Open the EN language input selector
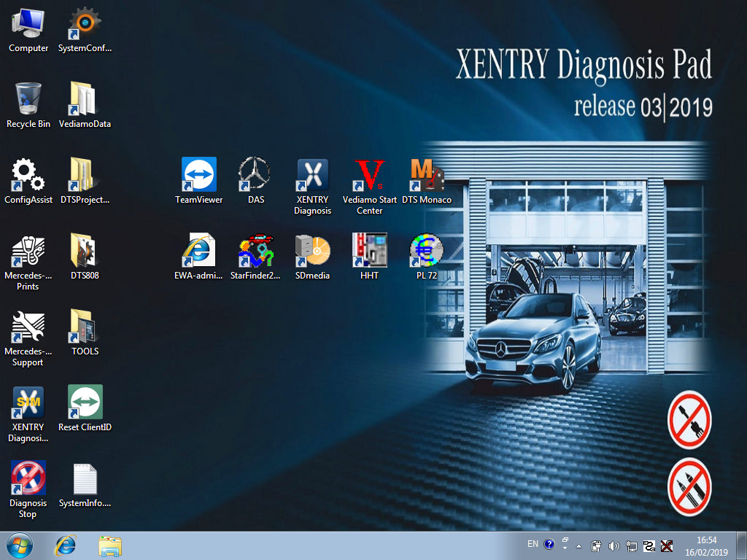 533,543
